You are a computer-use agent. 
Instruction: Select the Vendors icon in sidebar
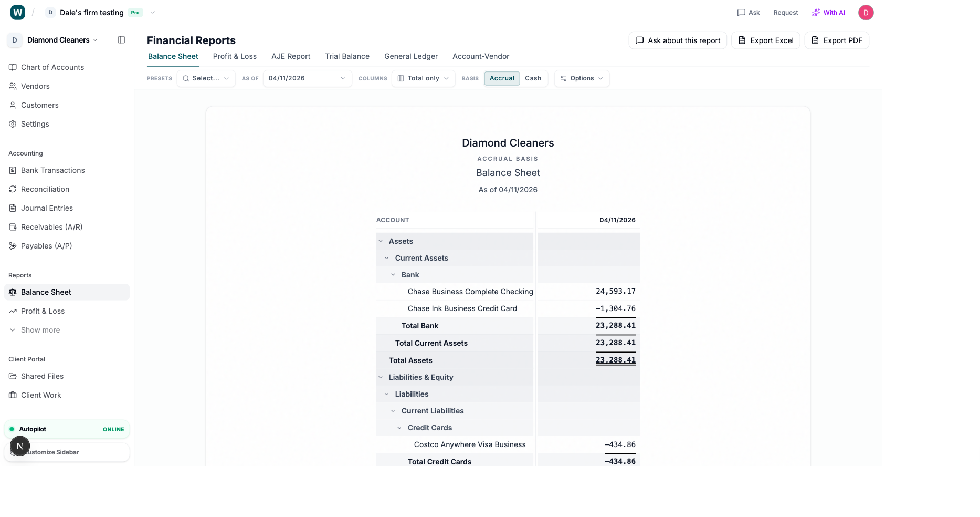coord(12,86)
